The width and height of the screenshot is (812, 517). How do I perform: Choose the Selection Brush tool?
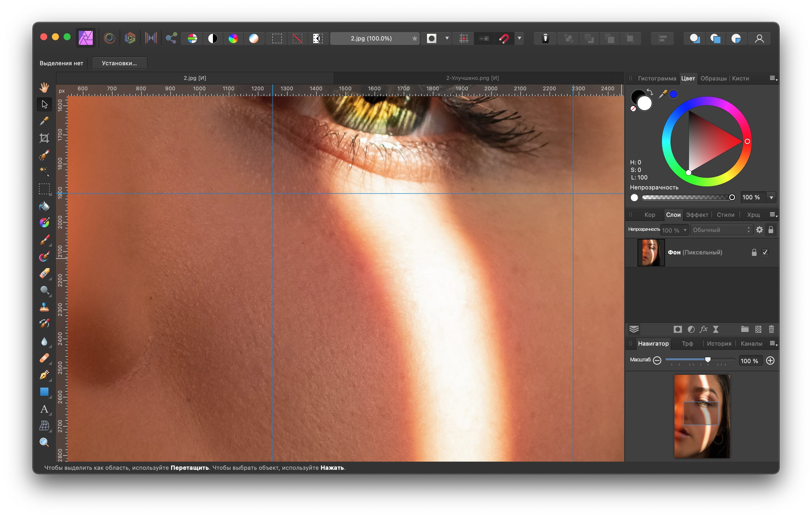44,155
